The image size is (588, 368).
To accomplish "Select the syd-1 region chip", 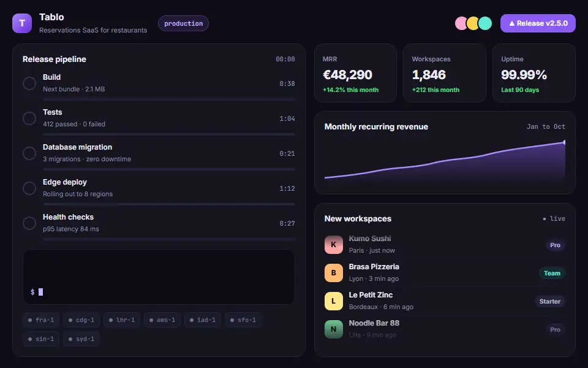I will [x=81, y=339].
